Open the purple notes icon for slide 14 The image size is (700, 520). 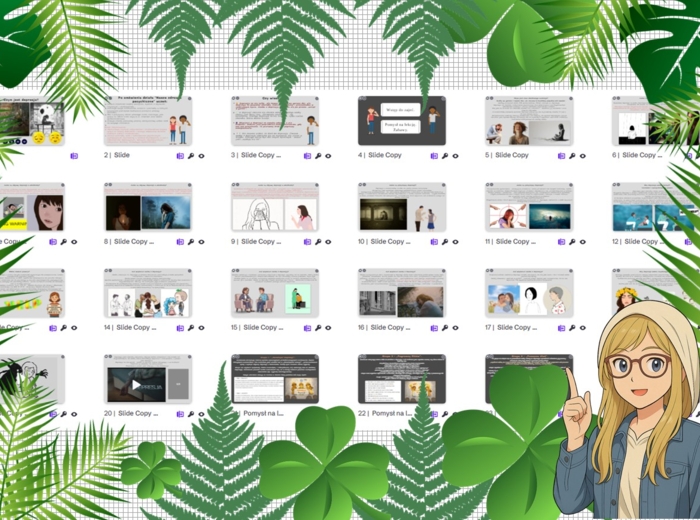(180, 328)
